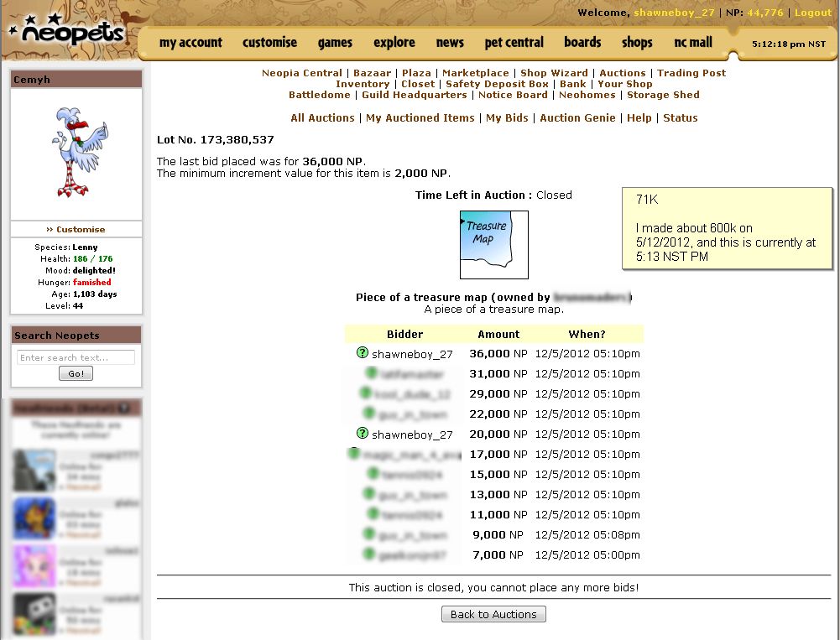Open the Battledome link

pos(319,95)
